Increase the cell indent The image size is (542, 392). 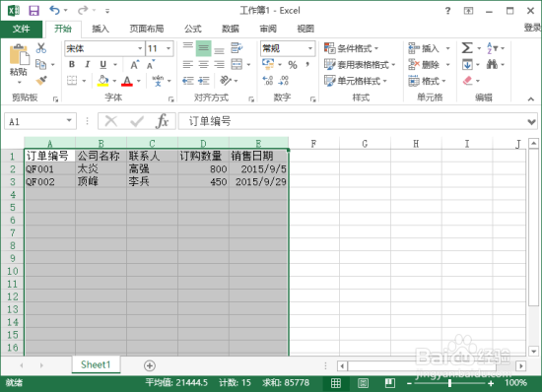point(203,81)
